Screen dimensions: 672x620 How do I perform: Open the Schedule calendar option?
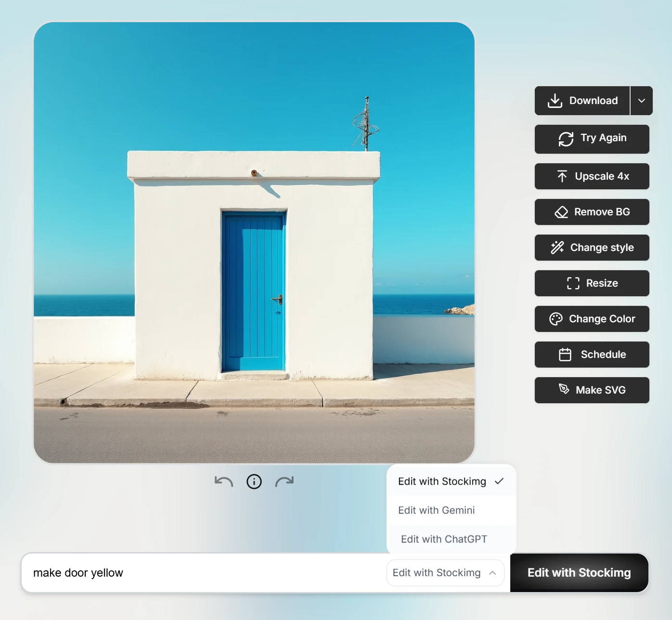pyautogui.click(x=592, y=355)
